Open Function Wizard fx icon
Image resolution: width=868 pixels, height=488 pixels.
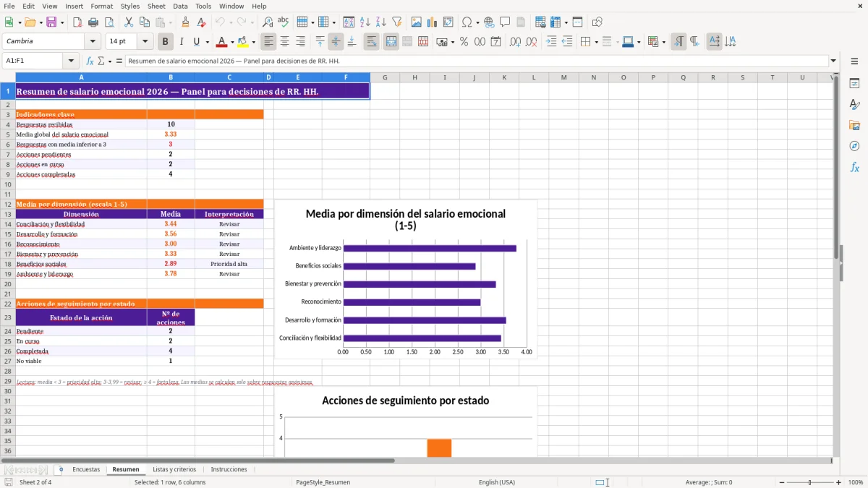pos(90,61)
